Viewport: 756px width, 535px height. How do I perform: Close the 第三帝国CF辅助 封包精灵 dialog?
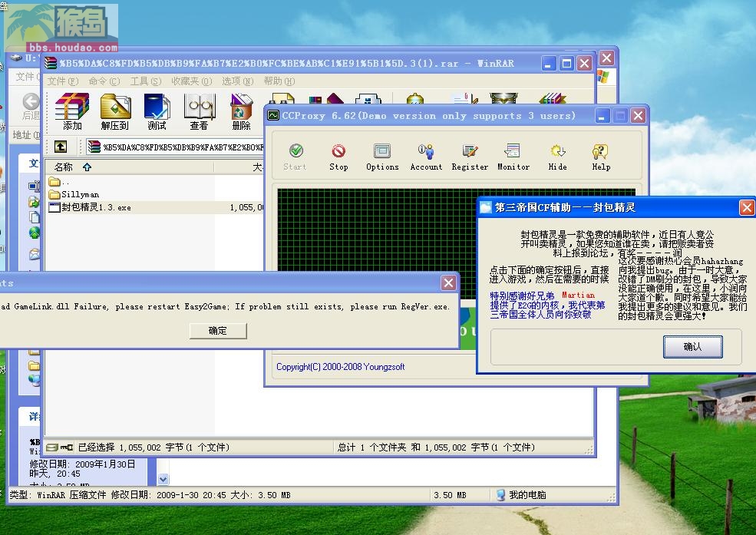[747, 208]
